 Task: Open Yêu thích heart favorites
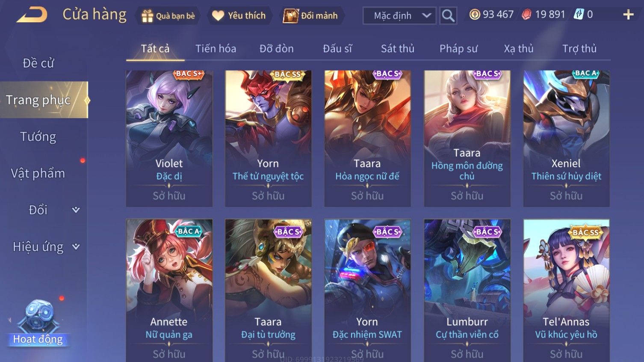pos(218,16)
